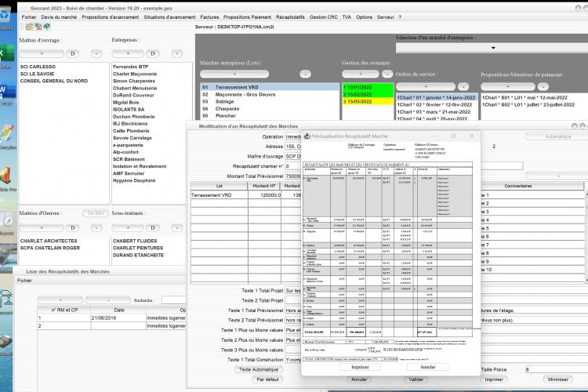The width and height of the screenshot is (588, 392).
Task: Add a Proposition/Situation de paiement with plus
Action: point(508,87)
